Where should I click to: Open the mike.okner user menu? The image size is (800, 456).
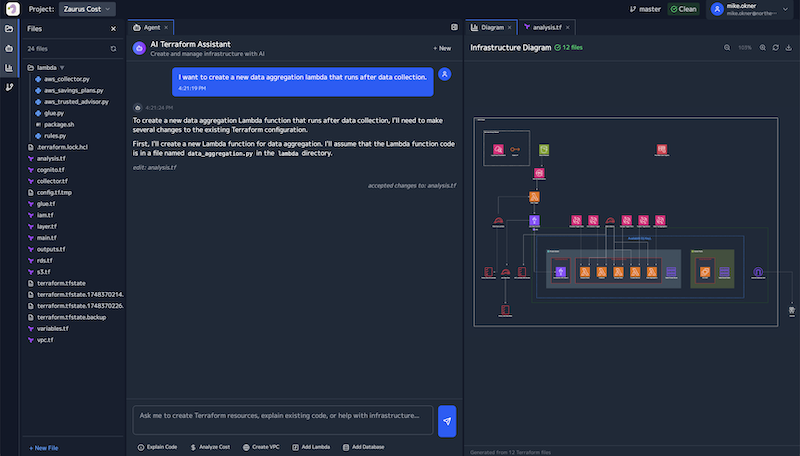tap(750, 9)
